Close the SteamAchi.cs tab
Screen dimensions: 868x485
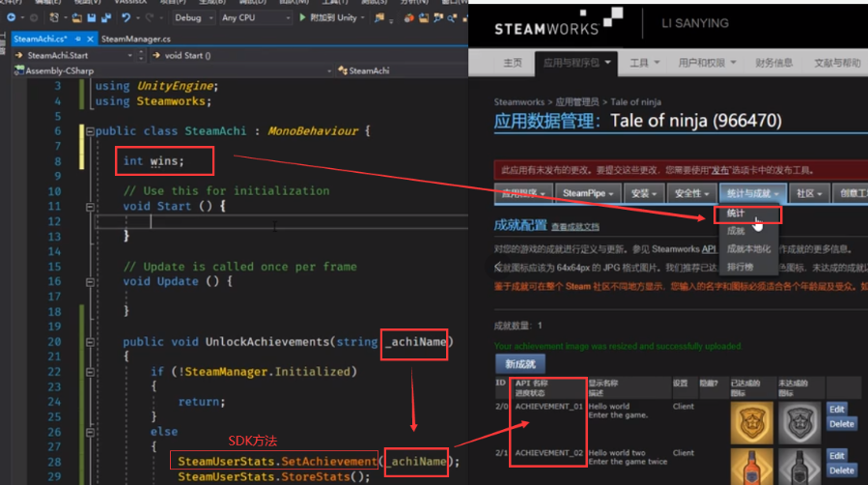tap(90, 39)
